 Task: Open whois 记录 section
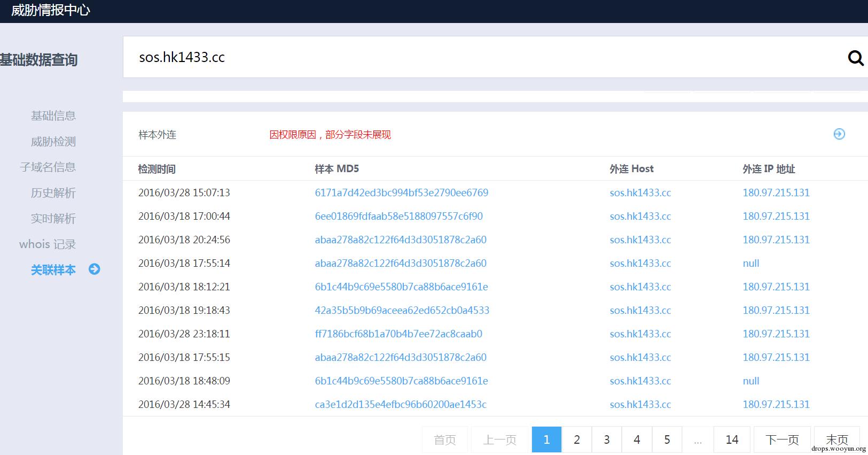(48, 244)
